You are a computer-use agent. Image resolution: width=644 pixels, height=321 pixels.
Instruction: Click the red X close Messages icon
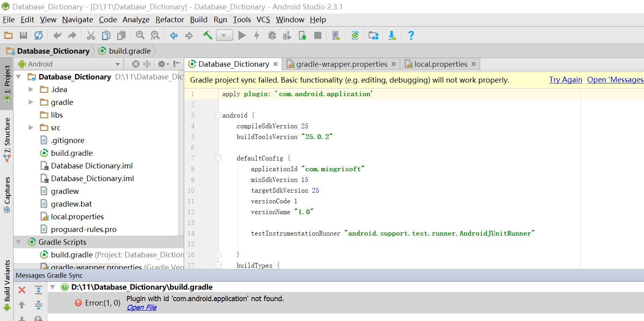22,290
